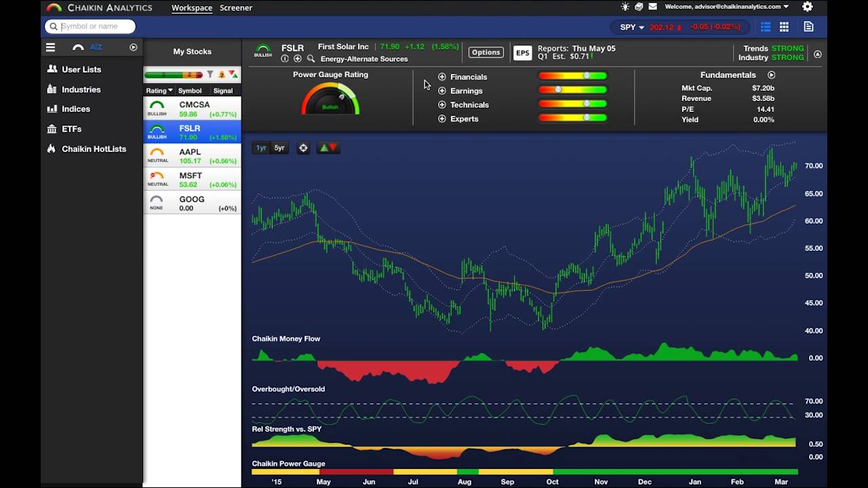Open Indices in the sidebar
868x488 pixels.
75,109
